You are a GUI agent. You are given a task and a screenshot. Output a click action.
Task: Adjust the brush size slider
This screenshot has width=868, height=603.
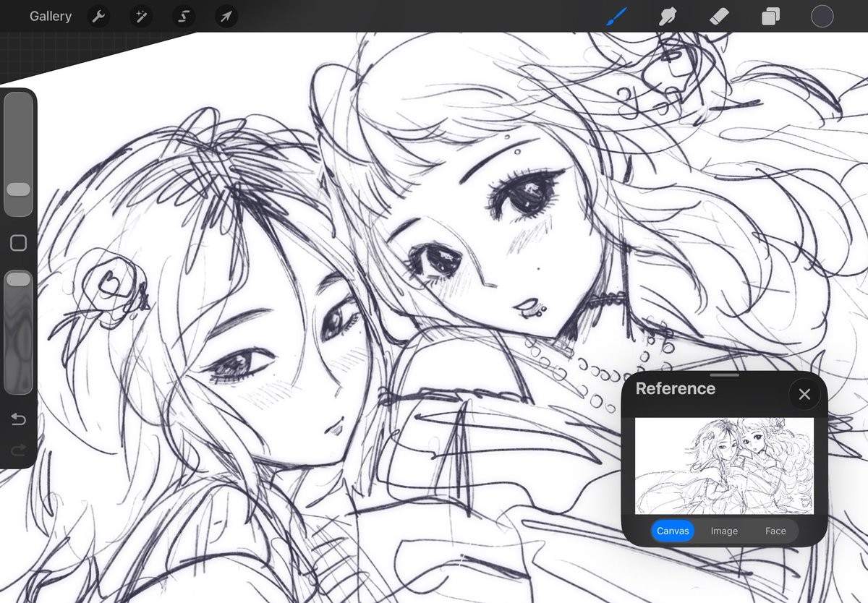tap(18, 153)
